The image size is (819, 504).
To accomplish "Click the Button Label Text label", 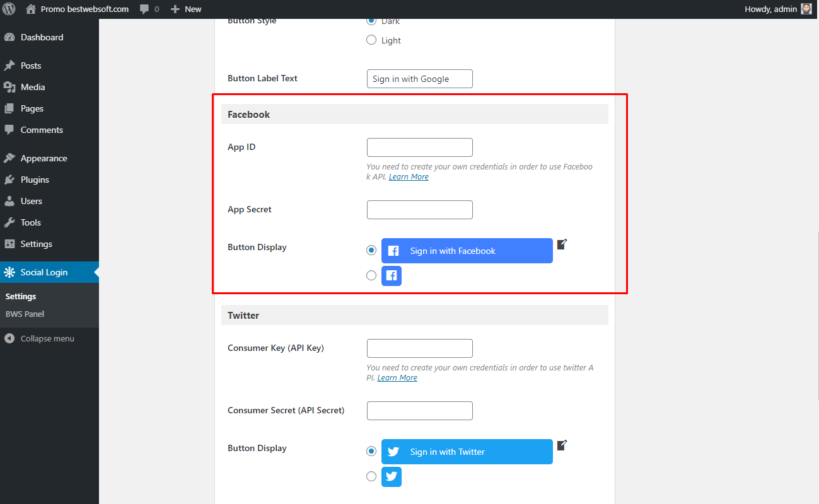I will pyautogui.click(x=262, y=78).
